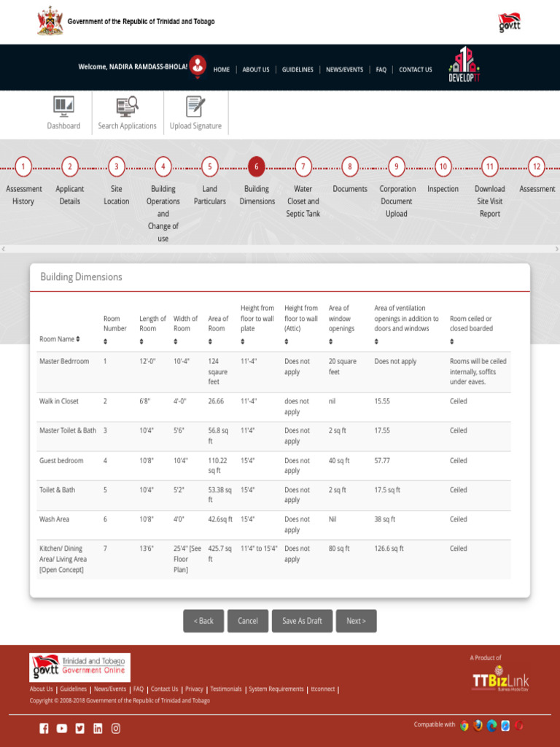Select step 6 Building Dimensions

[x=257, y=167]
